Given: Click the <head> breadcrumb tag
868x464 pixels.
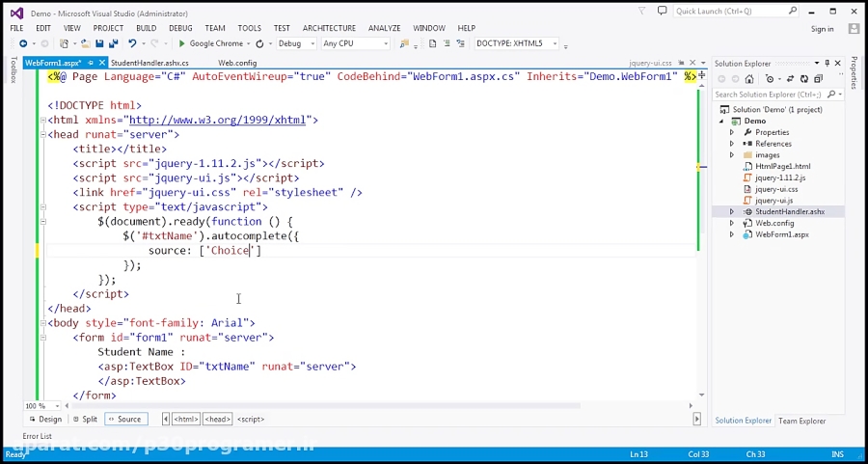Looking at the screenshot, I should [218, 420].
